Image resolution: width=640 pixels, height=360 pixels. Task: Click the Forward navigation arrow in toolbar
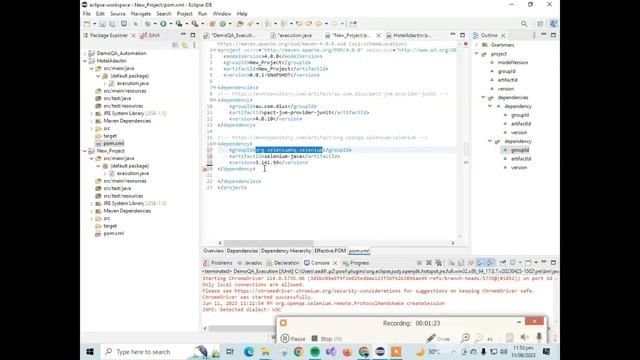[x=334, y=24]
